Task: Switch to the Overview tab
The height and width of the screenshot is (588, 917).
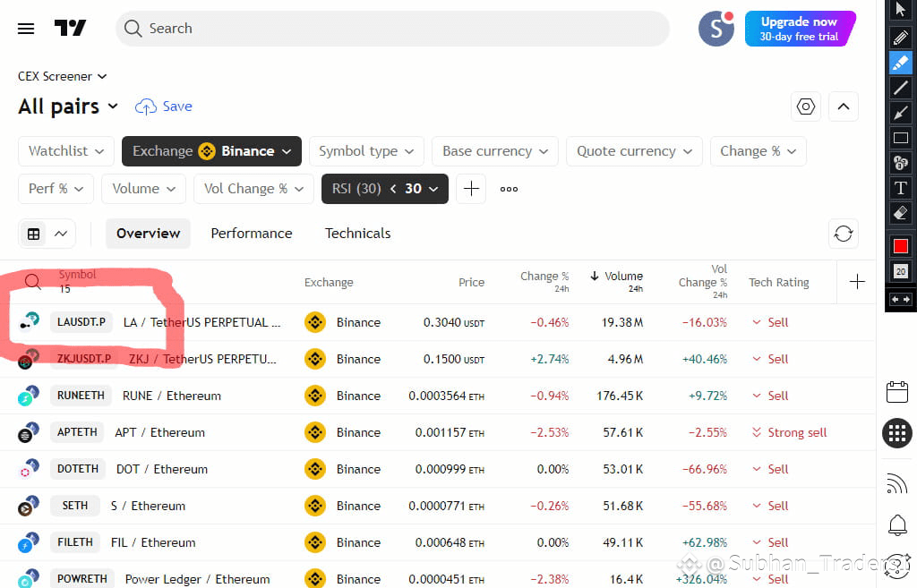Action: coord(148,234)
